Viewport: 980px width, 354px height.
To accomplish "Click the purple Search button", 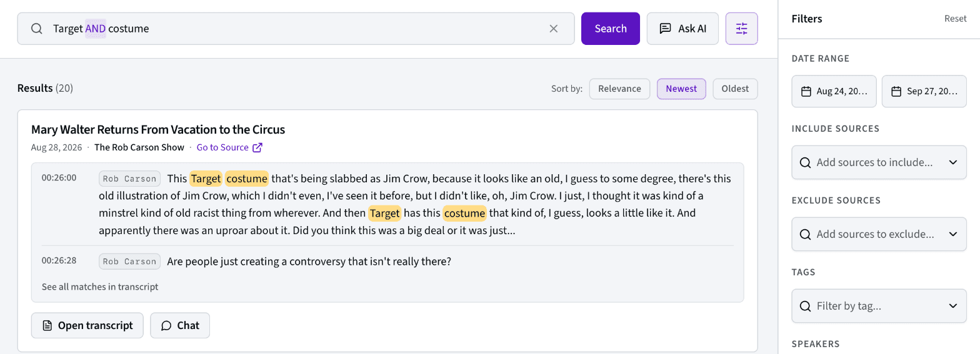I will click(x=611, y=29).
